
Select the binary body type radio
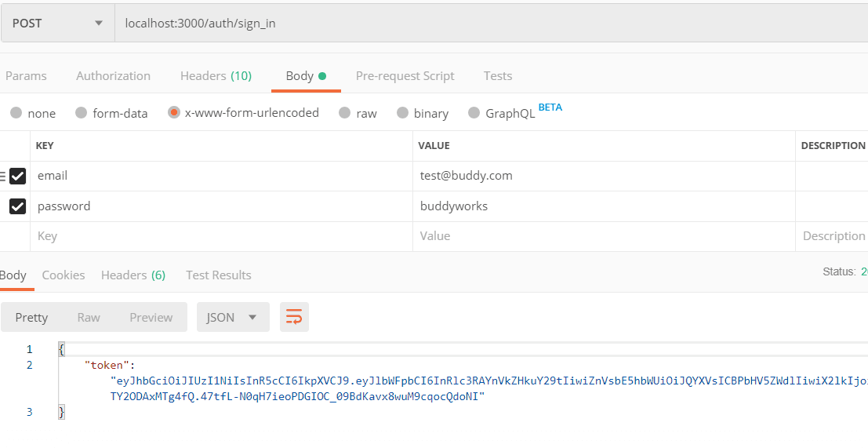(x=402, y=113)
